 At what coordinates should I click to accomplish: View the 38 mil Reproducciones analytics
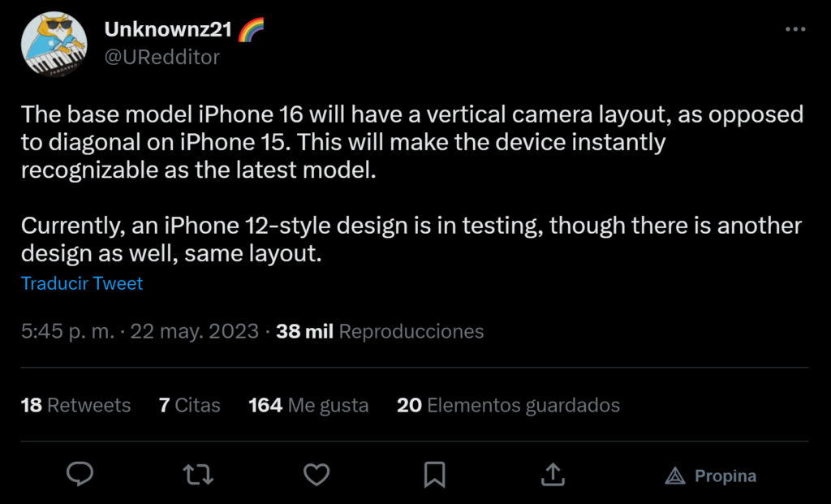point(380,331)
